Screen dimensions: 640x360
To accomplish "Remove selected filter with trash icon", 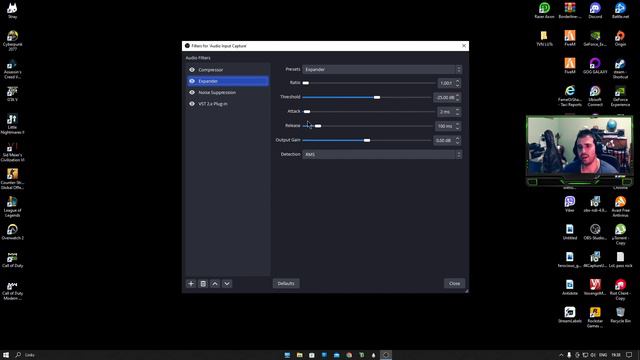I will [203, 284].
